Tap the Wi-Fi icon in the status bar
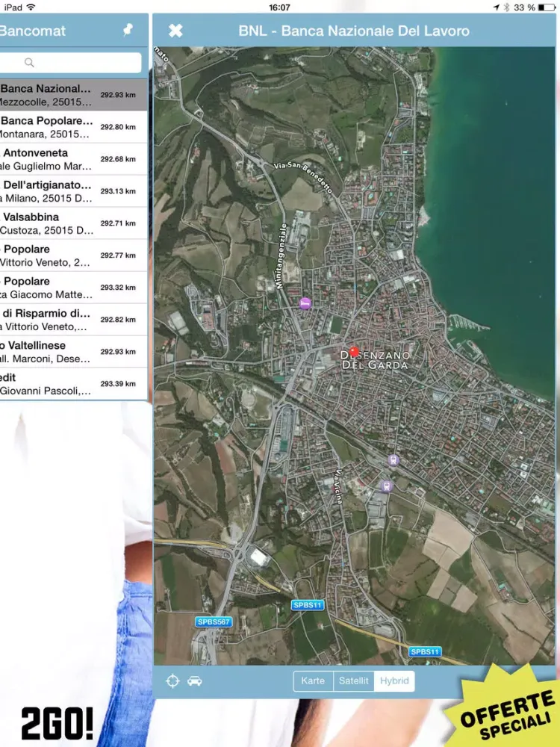This screenshot has height=747, width=560. [31, 7]
